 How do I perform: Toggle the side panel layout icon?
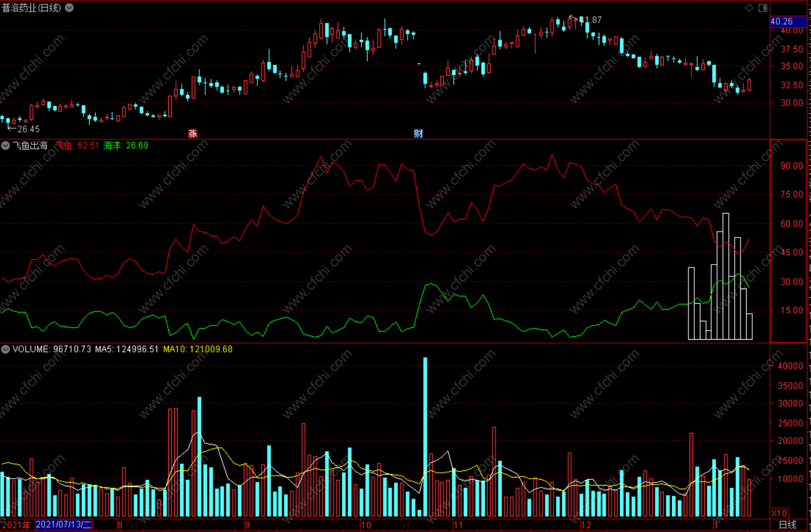click(763, 8)
